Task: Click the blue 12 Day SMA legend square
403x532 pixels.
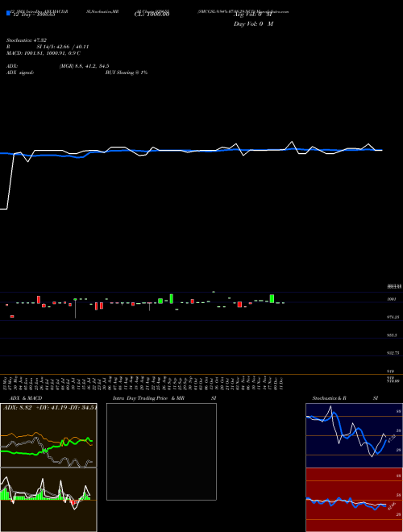Action: [x=8, y=13]
